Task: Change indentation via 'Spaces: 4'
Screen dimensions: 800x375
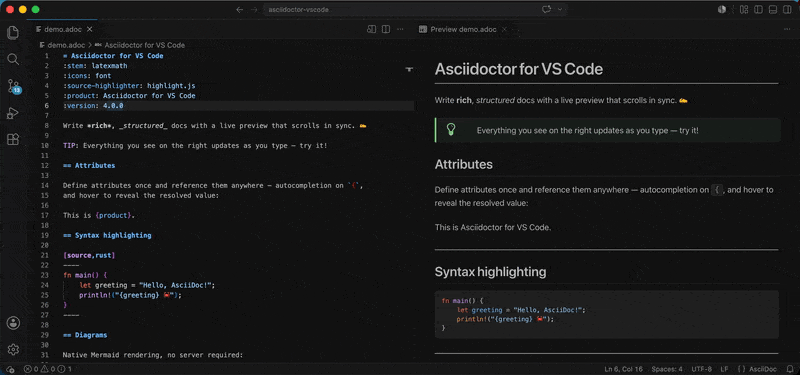Action: (x=666, y=369)
